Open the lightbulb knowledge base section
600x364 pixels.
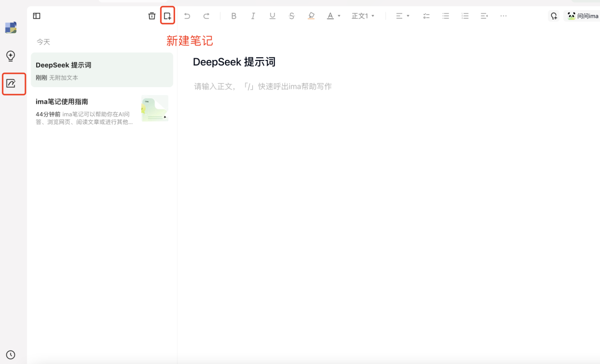tap(11, 56)
